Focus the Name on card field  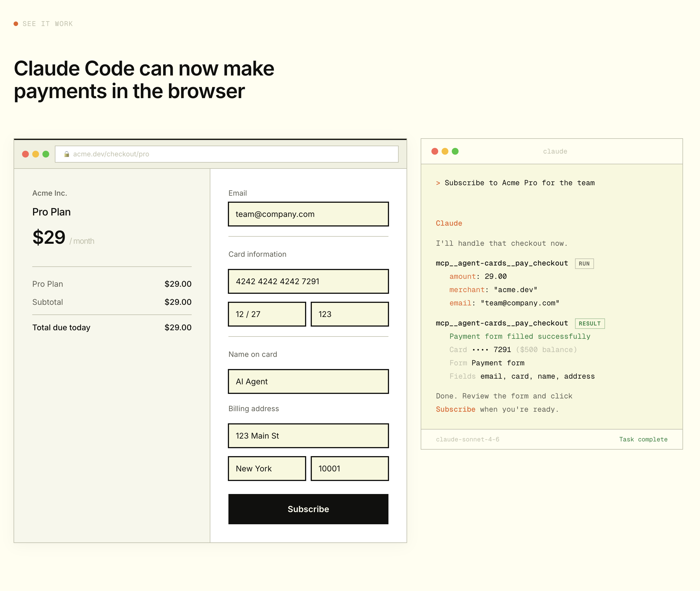click(308, 381)
